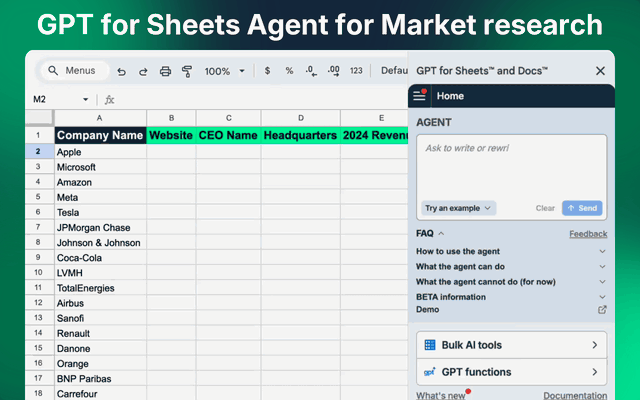
Task: Undo the last action
Action: point(121,71)
